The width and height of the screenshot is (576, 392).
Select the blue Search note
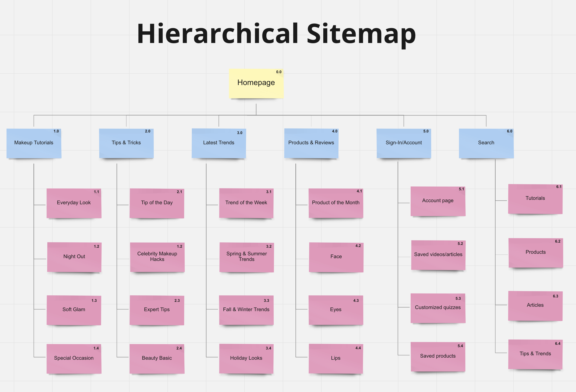pos(486,143)
